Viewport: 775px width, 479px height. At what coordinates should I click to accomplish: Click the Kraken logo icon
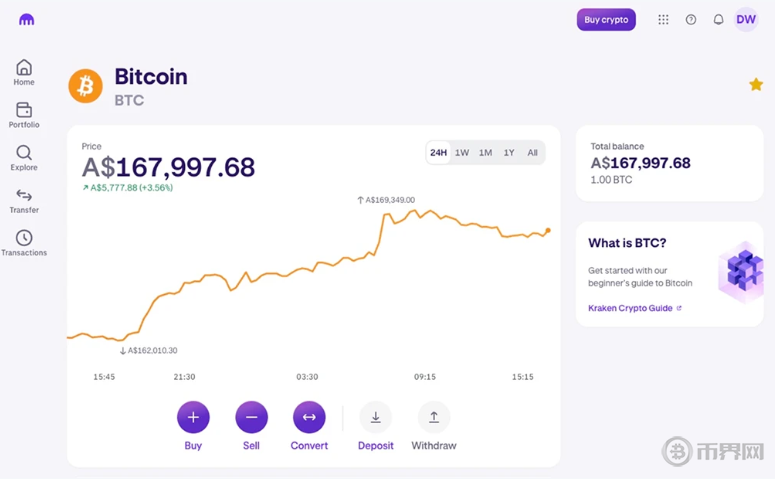click(27, 20)
